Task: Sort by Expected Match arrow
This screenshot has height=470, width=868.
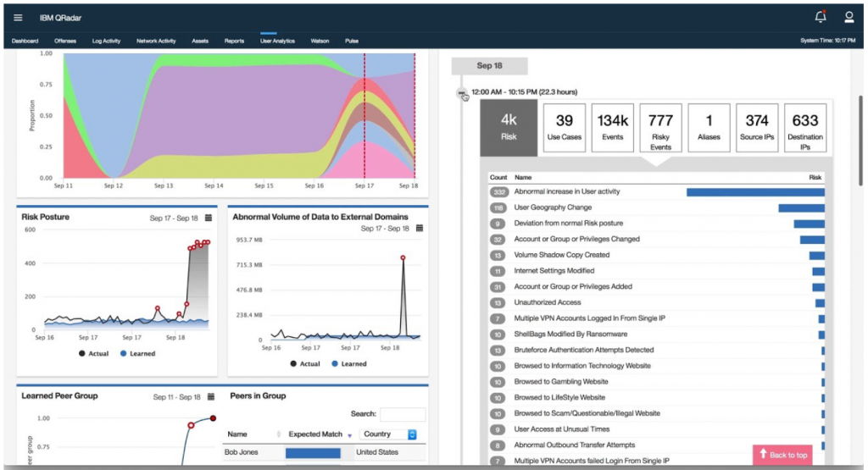Action: [350, 436]
